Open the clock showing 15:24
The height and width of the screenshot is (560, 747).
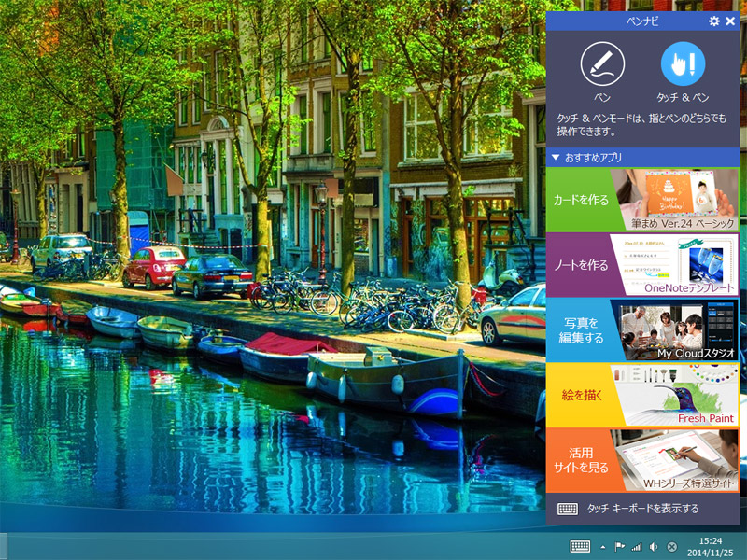(711, 546)
